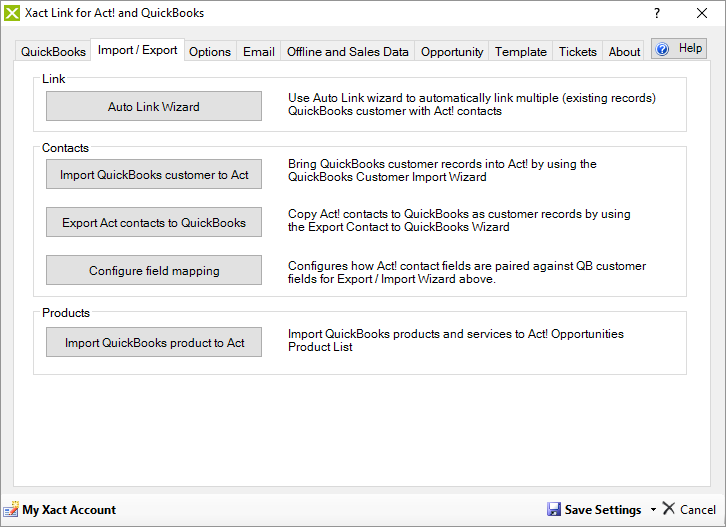Screen dimensions: 726x527
Task: Click the Xact Link app icon in title bar
Action: coord(12,13)
